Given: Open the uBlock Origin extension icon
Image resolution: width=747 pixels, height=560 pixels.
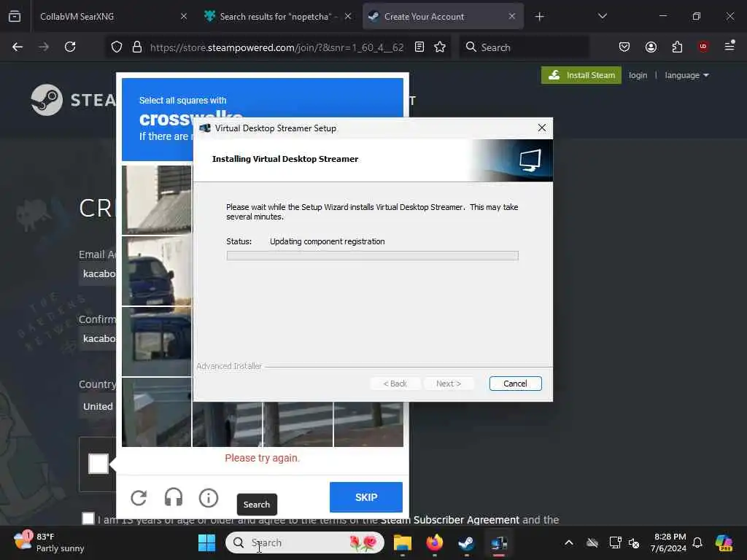Looking at the screenshot, I should (x=703, y=47).
